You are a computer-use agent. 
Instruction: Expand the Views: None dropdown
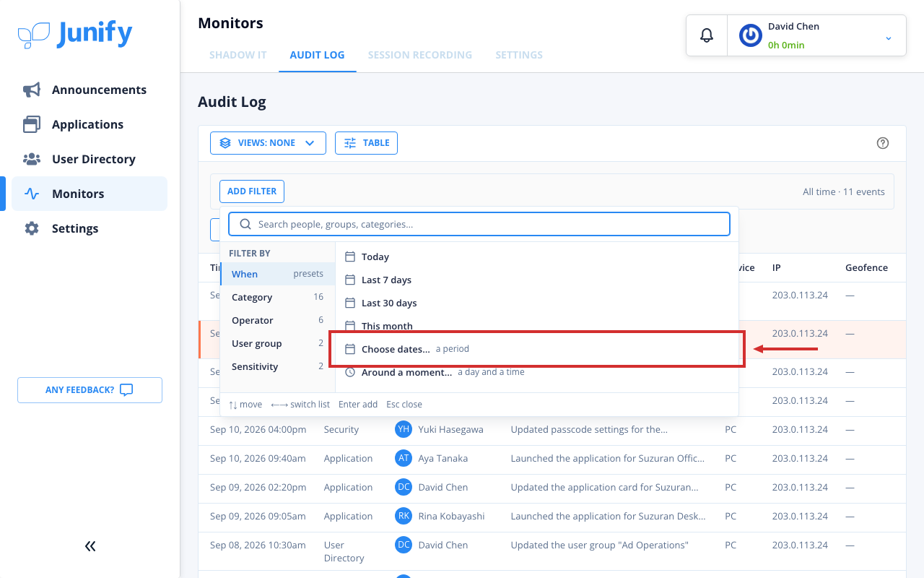(x=268, y=143)
